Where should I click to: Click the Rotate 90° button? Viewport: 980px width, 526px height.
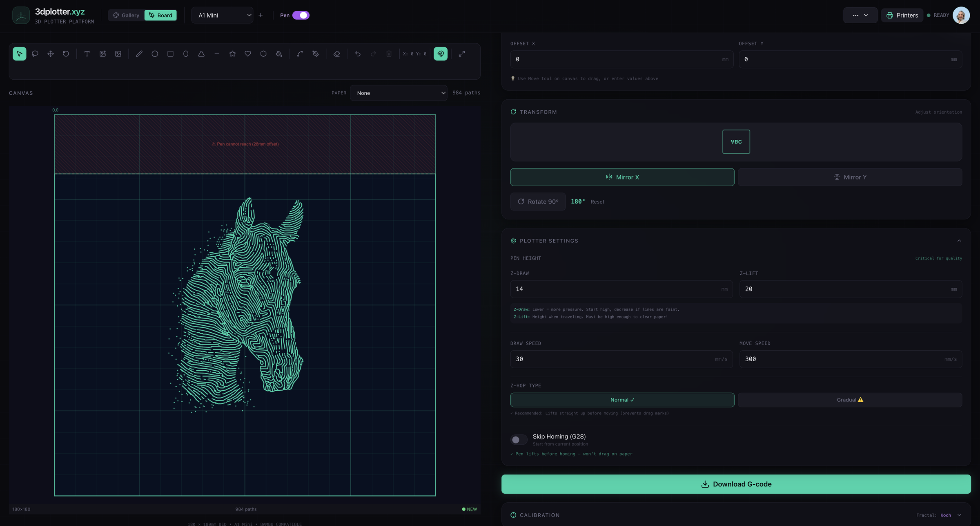[538, 202]
